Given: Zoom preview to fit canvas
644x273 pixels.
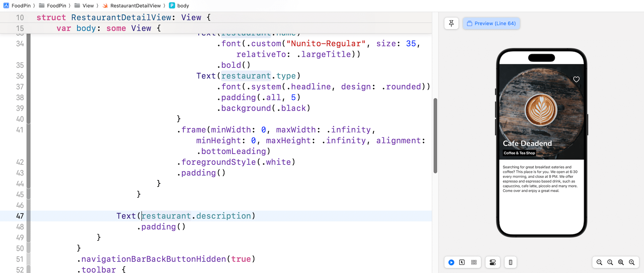Looking at the screenshot, I should pos(621,262).
